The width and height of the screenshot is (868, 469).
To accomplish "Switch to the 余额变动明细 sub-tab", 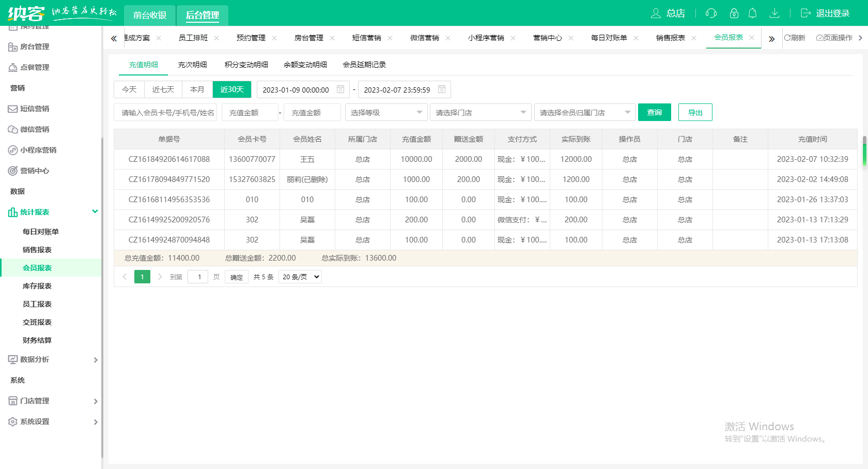I will 305,65.
